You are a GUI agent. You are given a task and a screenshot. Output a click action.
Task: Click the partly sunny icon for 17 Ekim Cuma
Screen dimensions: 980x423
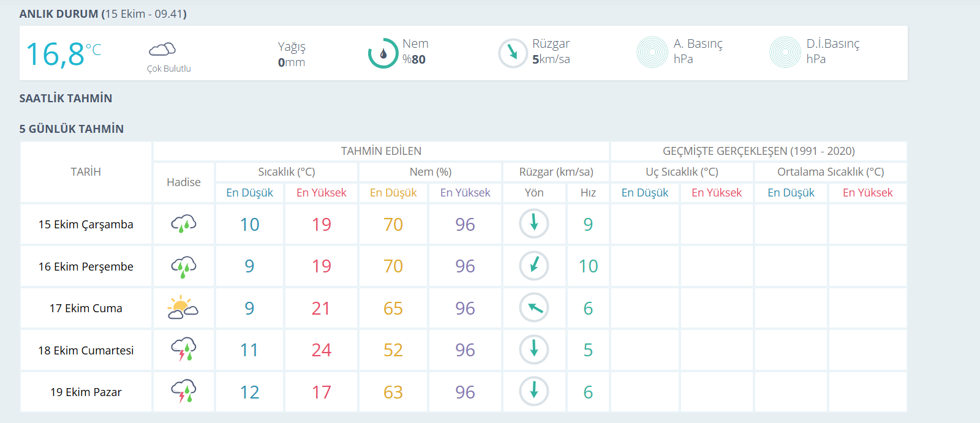click(x=183, y=308)
